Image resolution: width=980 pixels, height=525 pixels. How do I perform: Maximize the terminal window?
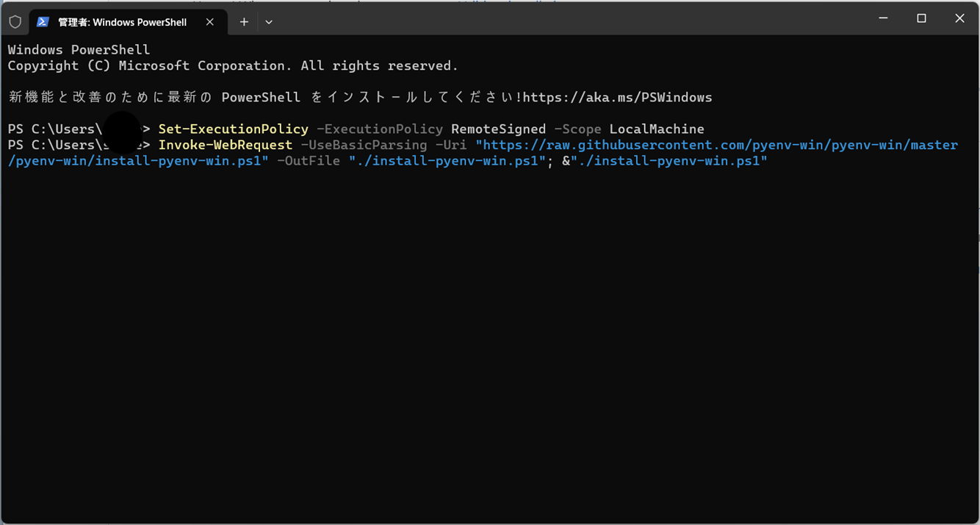[x=921, y=18]
